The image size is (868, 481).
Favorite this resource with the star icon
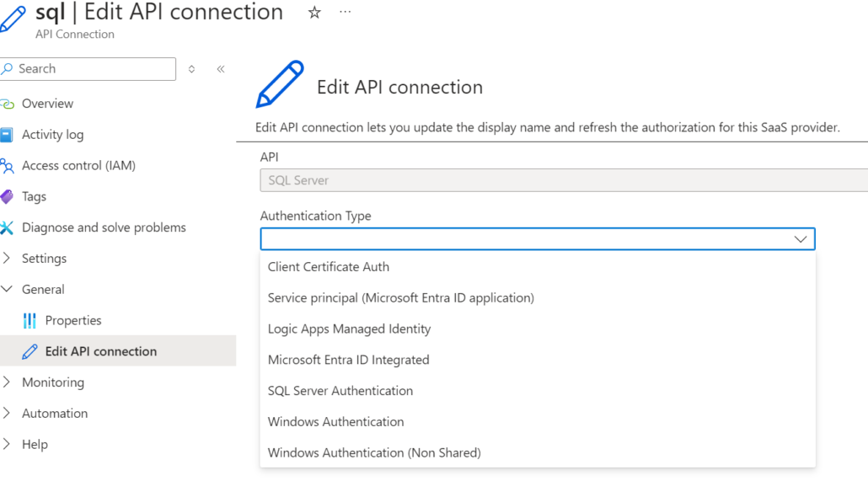314,12
